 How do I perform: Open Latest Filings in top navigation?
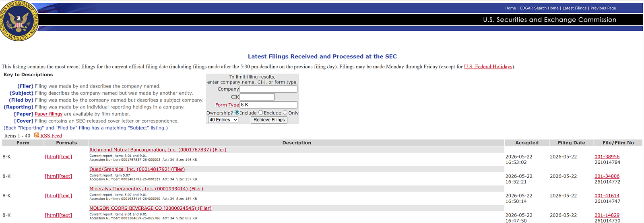574,8
